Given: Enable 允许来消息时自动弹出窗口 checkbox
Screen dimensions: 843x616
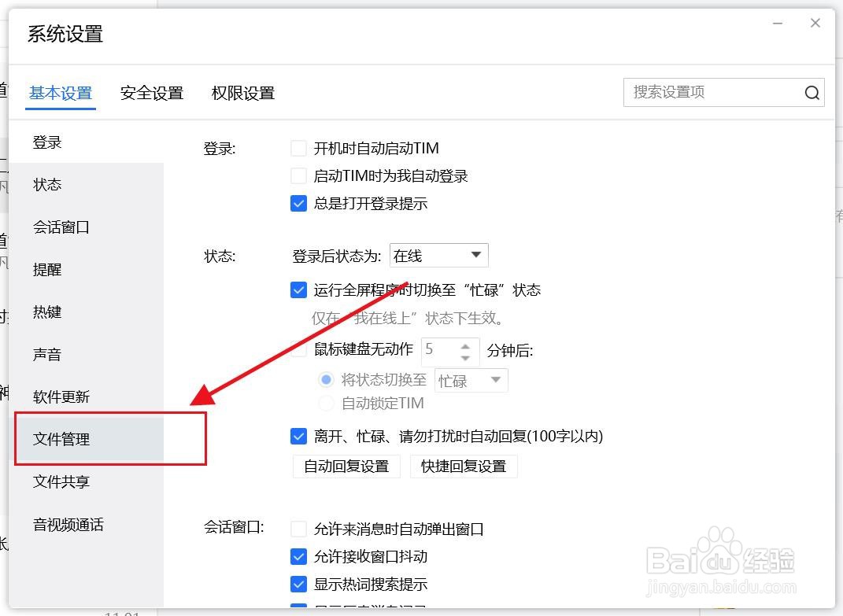Looking at the screenshot, I should 298,529.
